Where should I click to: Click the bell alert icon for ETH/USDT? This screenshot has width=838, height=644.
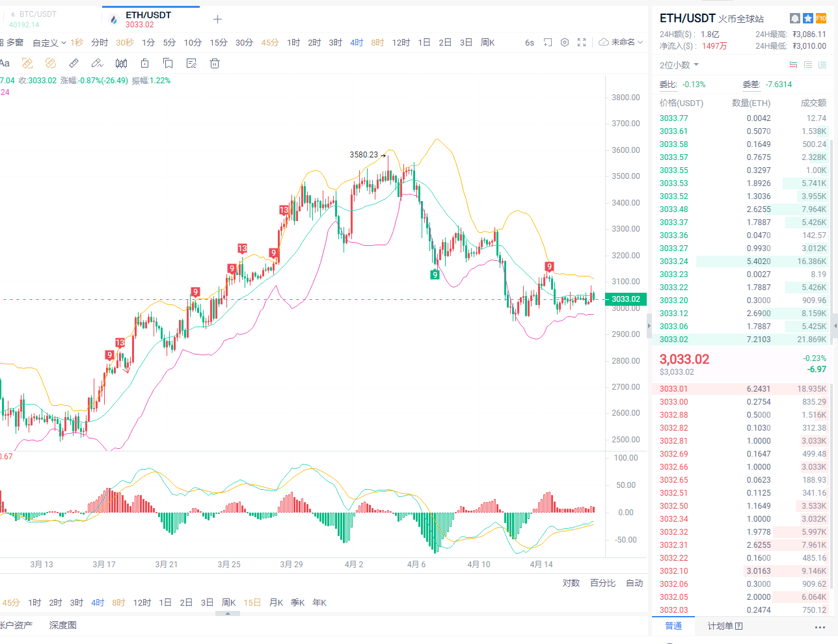[794, 18]
